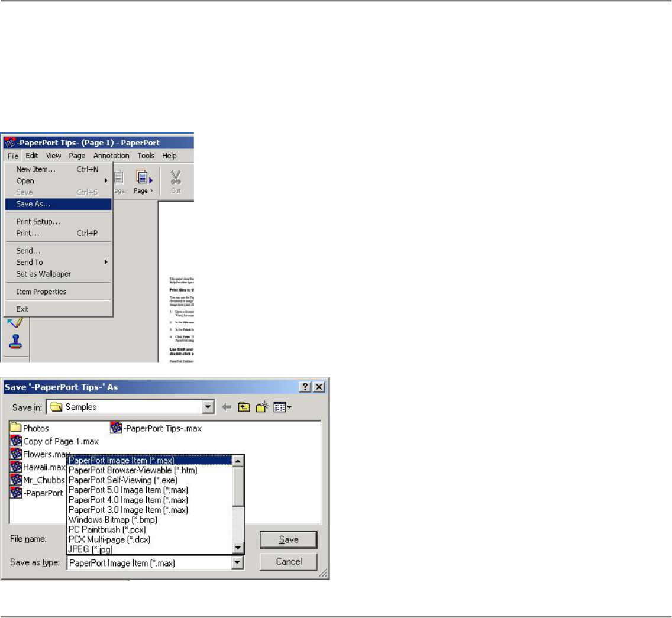
Task: Click the next Page toolbar icon
Action: coord(144,182)
